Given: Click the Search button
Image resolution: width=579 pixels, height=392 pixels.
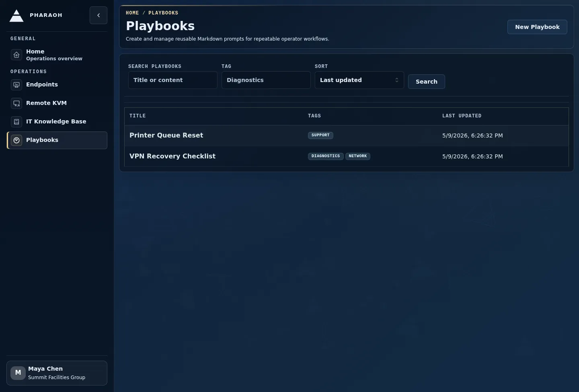Looking at the screenshot, I should click(427, 82).
